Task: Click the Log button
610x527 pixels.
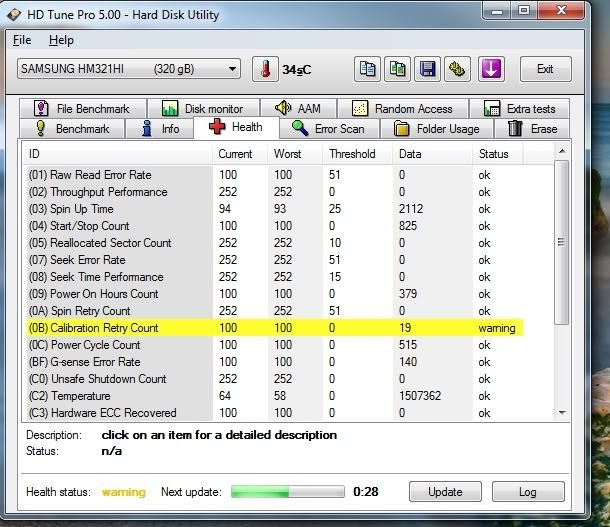Action: tap(527, 492)
